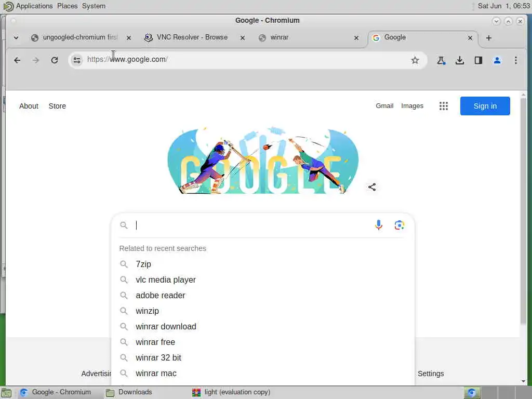Open the System menu
The height and width of the screenshot is (399, 532).
(x=94, y=6)
